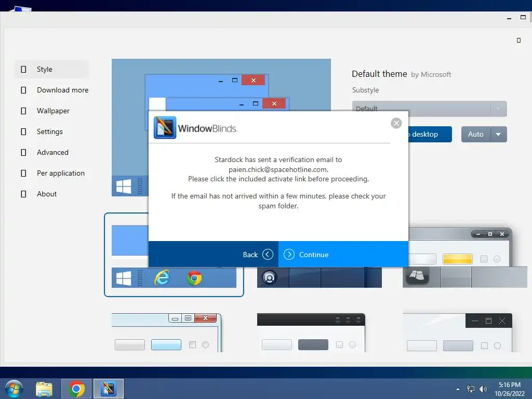Image resolution: width=532 pixels, height=399 pixels.
Task: Minimize the WindowBlinds main window
Action: click(509, 18)
